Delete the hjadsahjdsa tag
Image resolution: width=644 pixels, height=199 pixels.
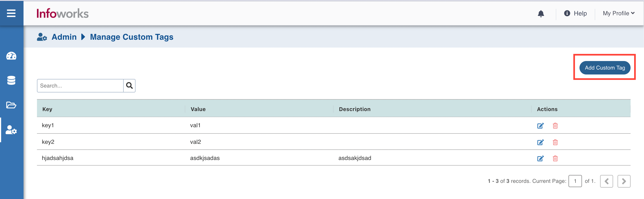tap(555, 158)
